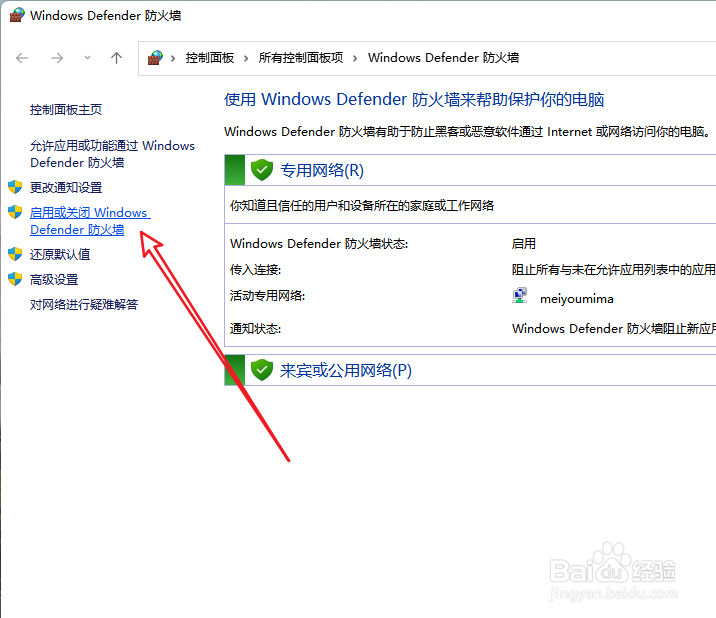Click the 通知状态 label
Screen dimensions: 716x618
point(255,329)
